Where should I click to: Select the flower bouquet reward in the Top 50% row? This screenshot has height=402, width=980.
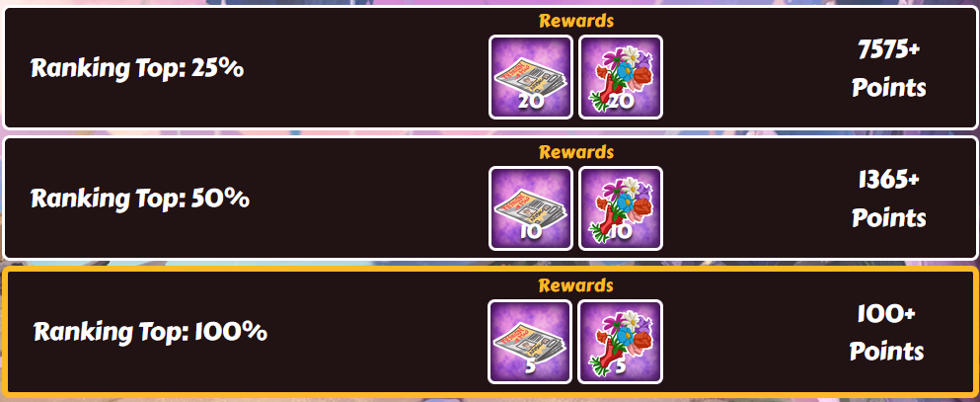click(621, 208)
